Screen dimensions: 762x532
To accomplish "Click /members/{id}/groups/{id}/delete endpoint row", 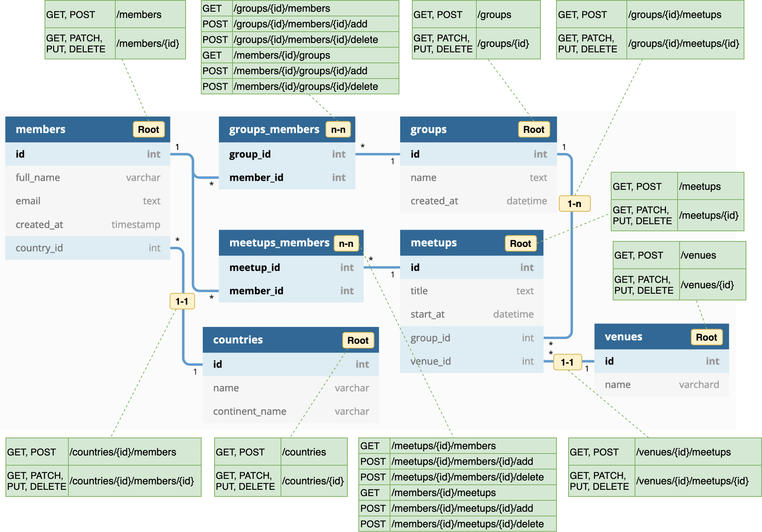I will pos(306,86).
